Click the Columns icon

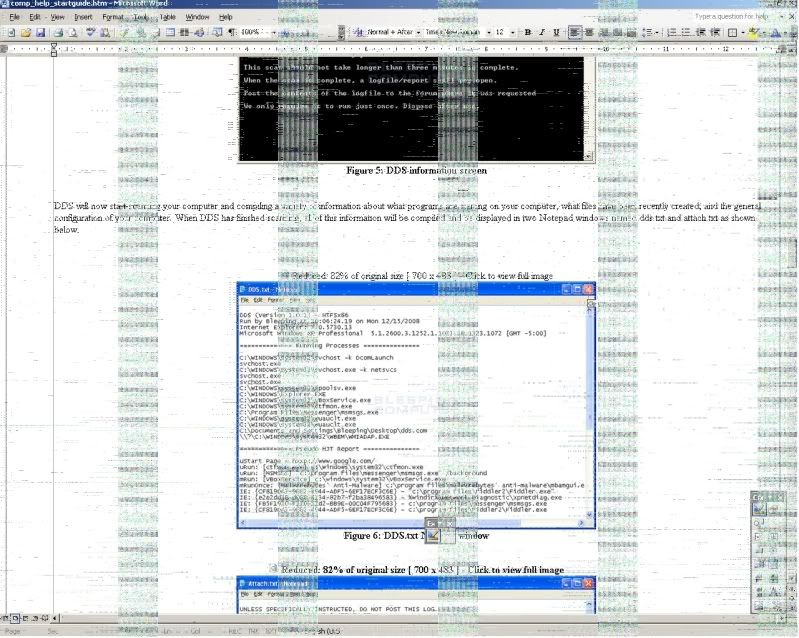pyautogui.click(x=184, y=33)
